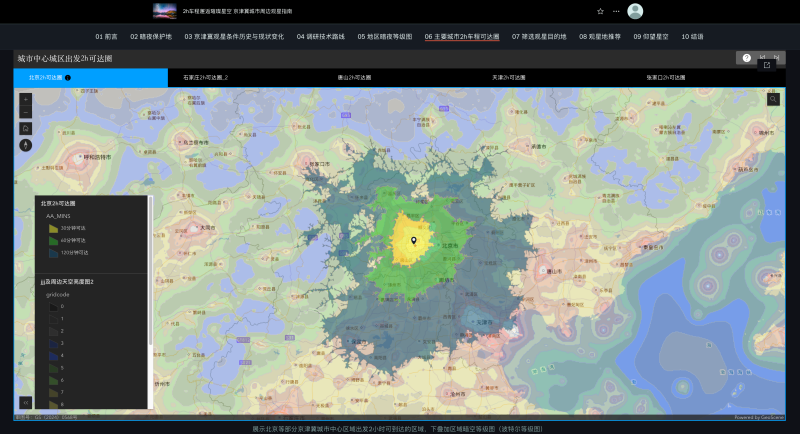The image size is (800, 434).
Task: Go to previous slide arrow icon
Action: 763,57
